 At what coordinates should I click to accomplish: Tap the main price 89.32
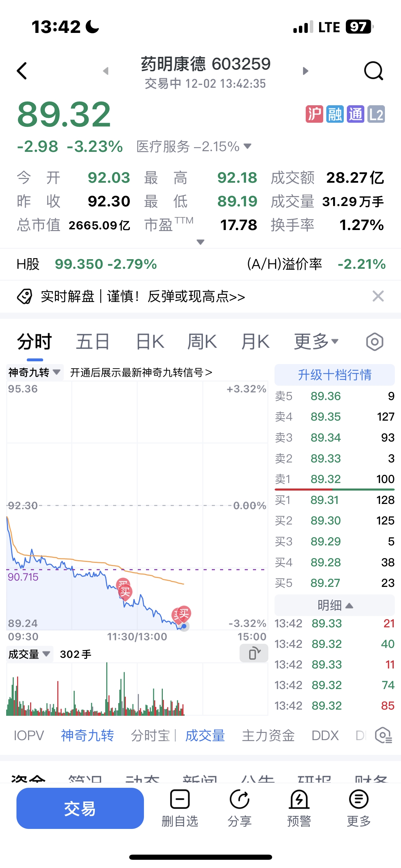point(64,114)
